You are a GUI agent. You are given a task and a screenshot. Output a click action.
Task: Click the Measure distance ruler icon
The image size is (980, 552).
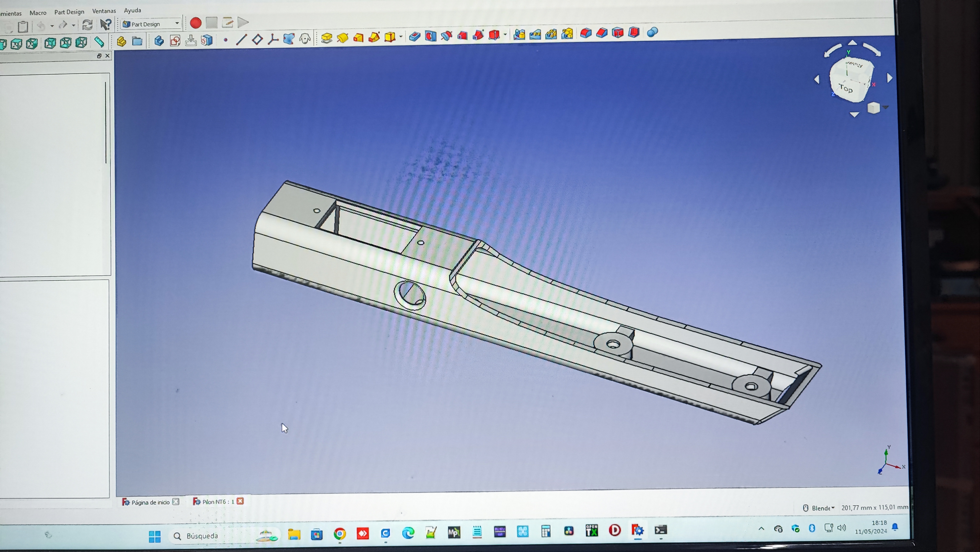click(x=99, y=41)
